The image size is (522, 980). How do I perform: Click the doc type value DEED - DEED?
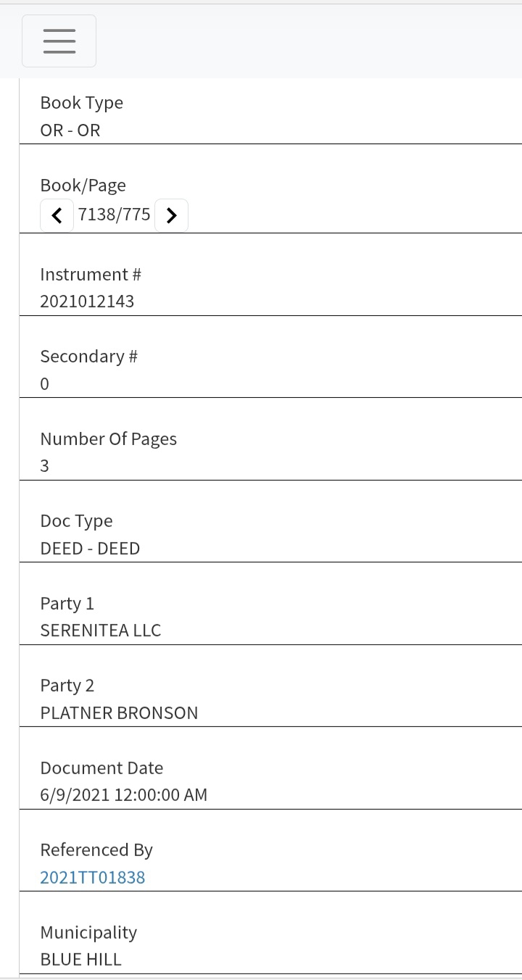coord(90,549)
